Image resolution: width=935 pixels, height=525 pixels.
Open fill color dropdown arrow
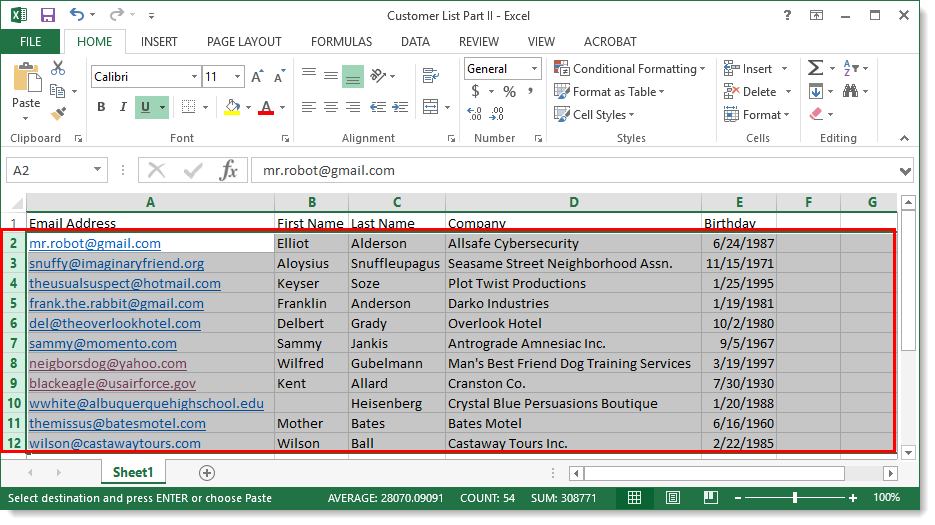pos(248,107)
